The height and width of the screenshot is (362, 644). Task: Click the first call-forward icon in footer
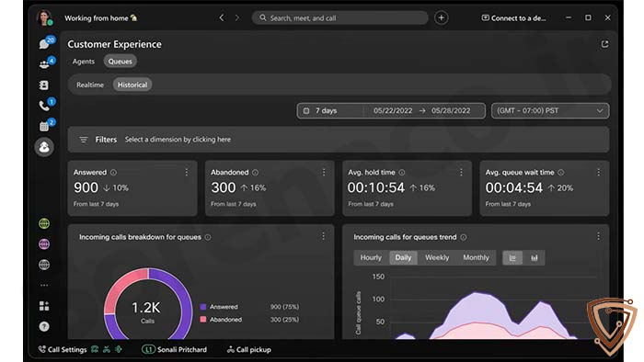point(95,349)
